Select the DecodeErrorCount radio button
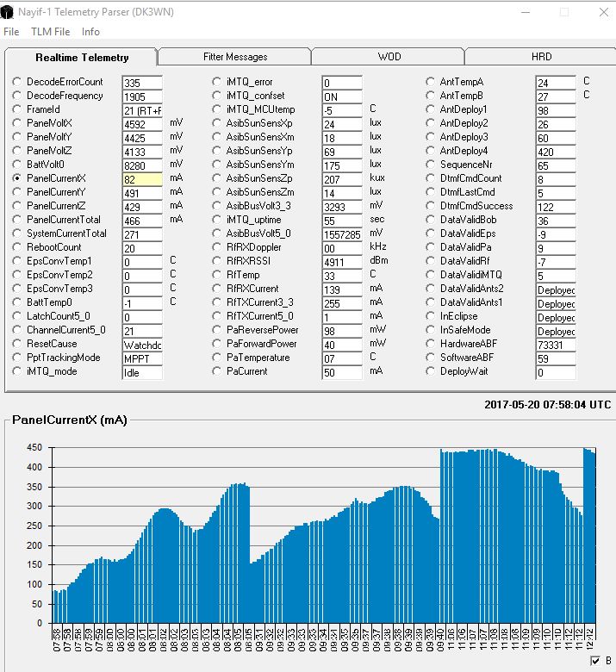This screenshot has width=616, height=672. pyautogui.click(x=16, y=82)
